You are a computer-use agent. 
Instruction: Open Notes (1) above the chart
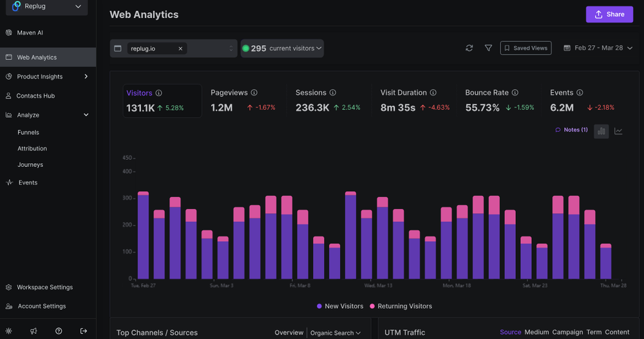[x=571, y=130]
